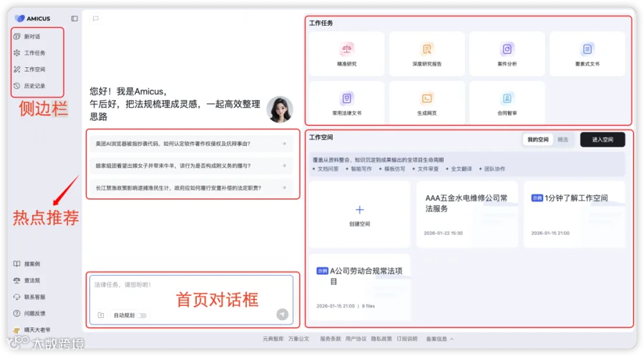
Task: Select 历史记录 sidebar label
Action: (34, 86)
